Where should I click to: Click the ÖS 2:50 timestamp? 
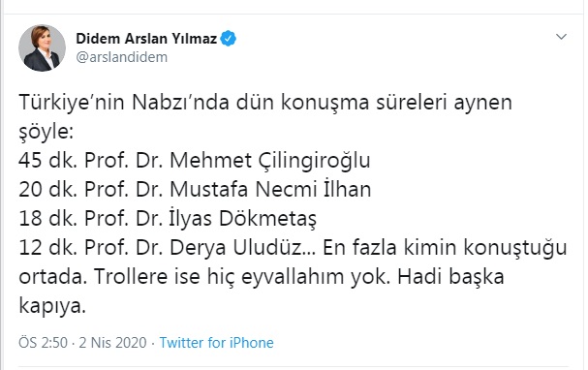pos(44,343)
